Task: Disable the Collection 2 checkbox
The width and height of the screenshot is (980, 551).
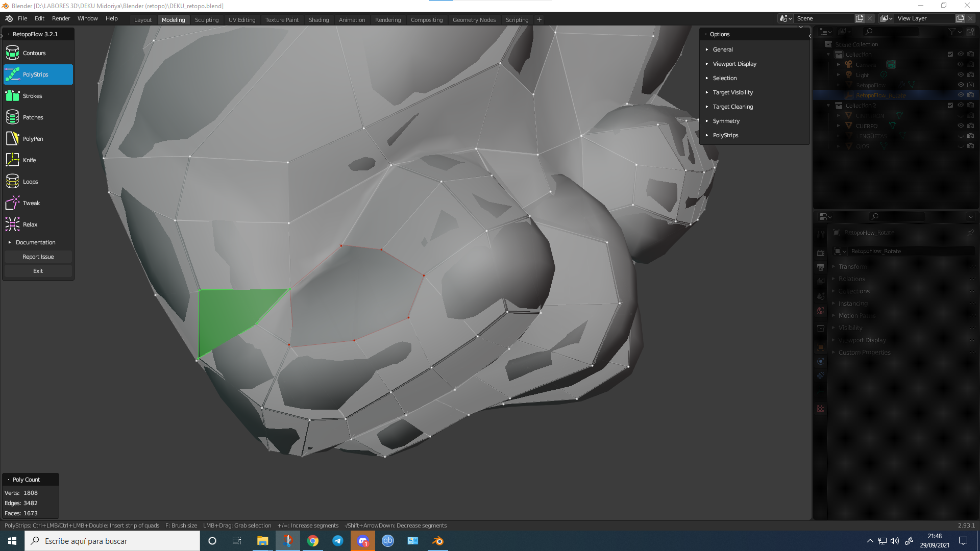Action: coord(950,105)
